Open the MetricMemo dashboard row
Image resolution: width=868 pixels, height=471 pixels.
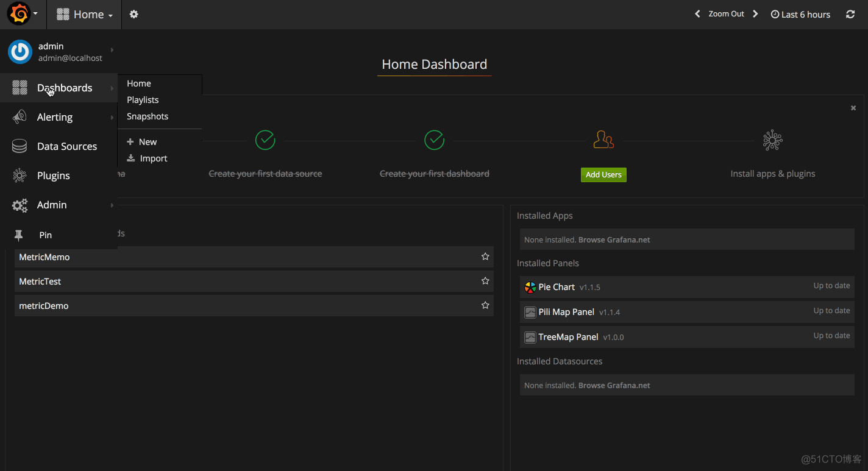(254, 257)
